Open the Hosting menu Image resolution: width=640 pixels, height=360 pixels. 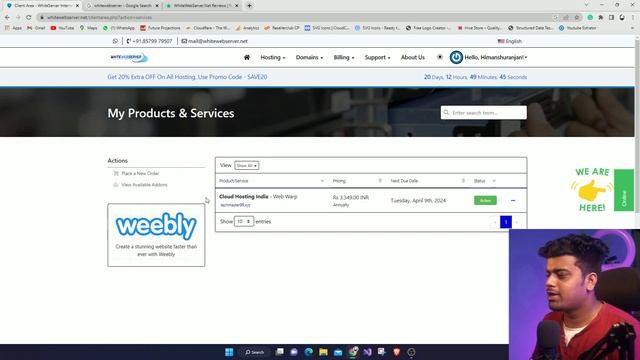click(273, 58)
